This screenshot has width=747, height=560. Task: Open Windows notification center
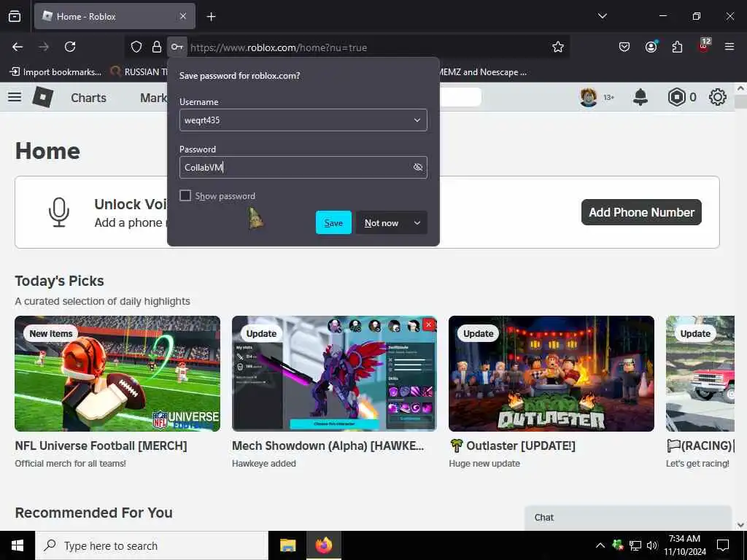723,545
